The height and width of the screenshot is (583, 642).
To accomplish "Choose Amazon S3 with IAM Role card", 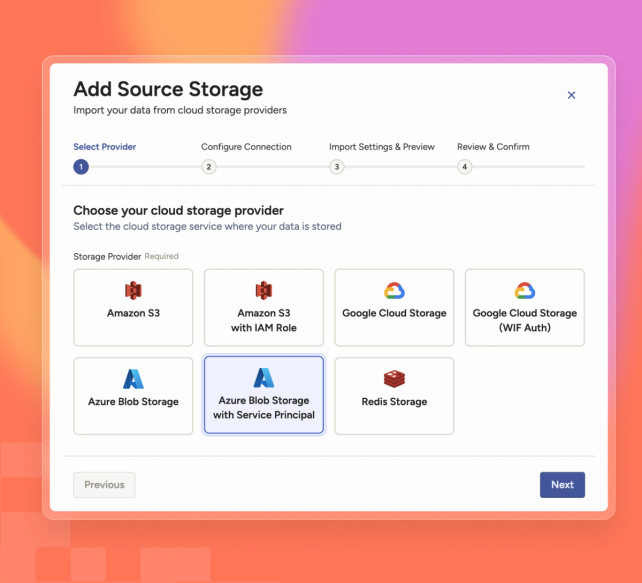I will [x=264, y=307].
